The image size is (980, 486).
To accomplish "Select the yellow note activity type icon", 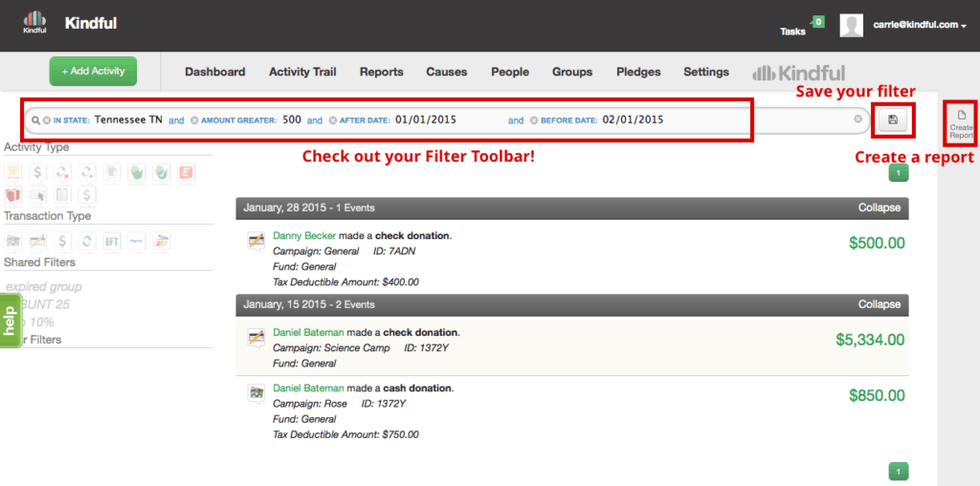I will coord(13,173).
